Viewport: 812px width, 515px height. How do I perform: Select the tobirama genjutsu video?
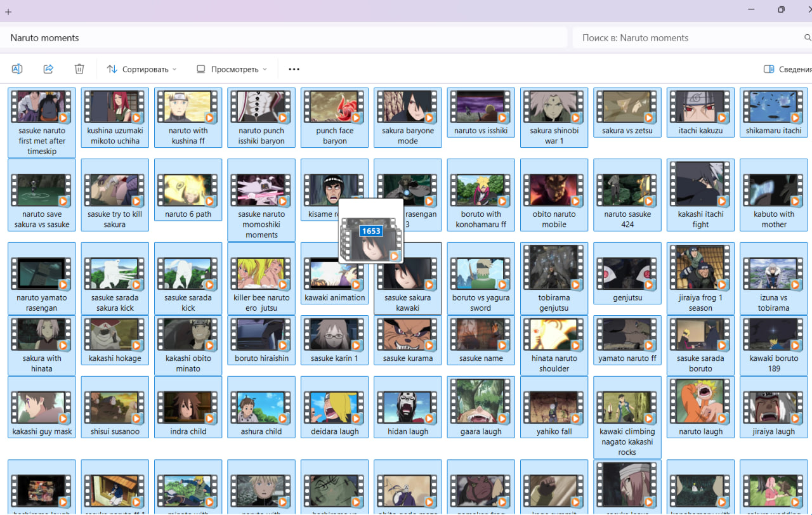click(554, 278)
